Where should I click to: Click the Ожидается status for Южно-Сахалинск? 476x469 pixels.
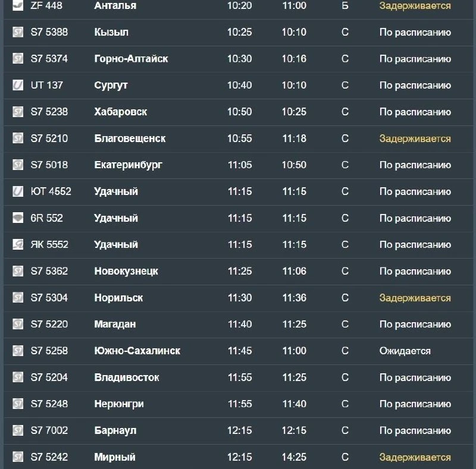(x=405, y=351)
